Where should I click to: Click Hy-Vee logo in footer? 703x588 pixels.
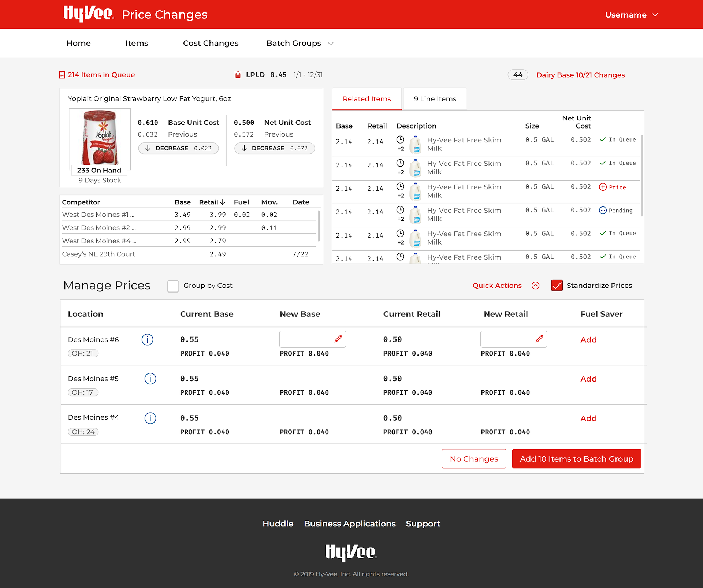click(351, 552)
